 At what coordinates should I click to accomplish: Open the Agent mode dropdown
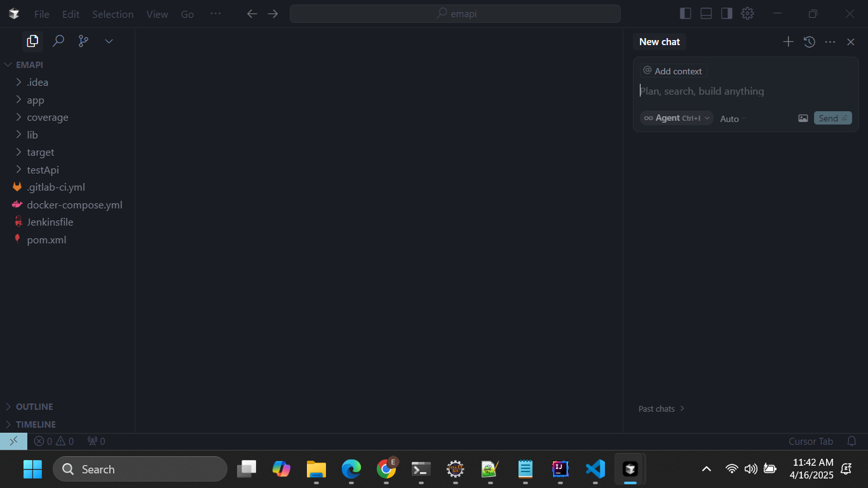677,118
